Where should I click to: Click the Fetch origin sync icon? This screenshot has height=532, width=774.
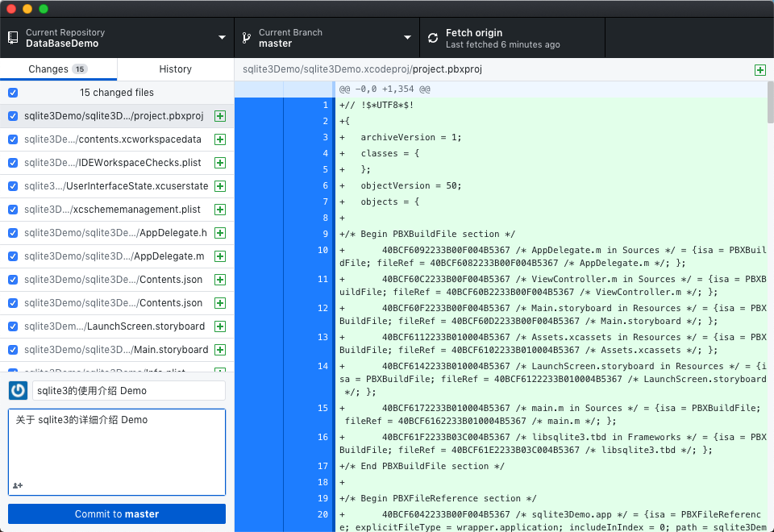pos(433,38)
